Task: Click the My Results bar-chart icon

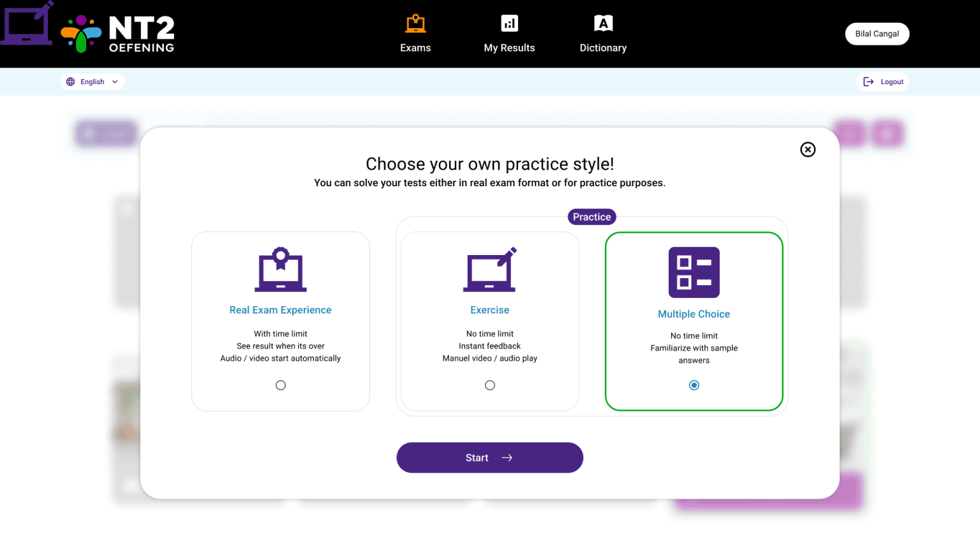Action: (x=509, y=22)
